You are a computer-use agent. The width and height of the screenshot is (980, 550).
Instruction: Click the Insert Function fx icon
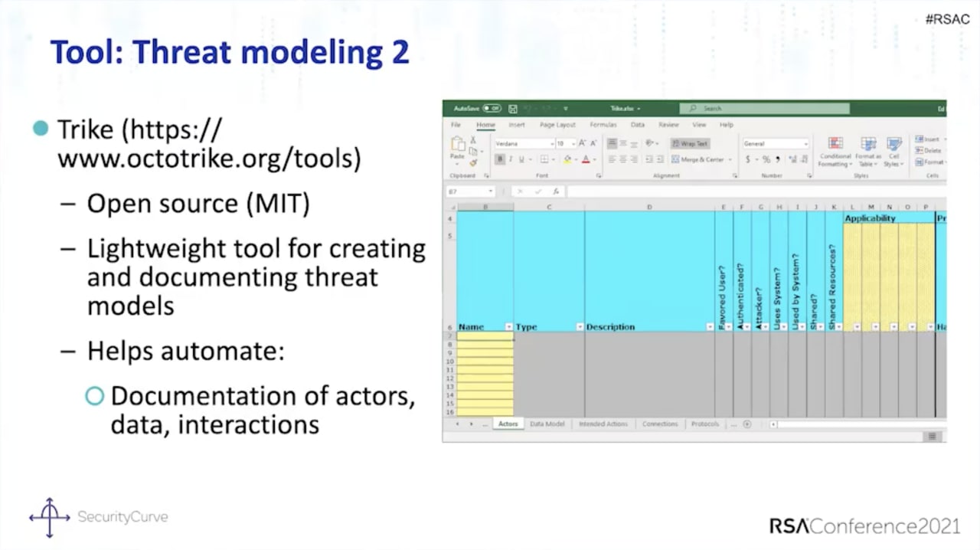[x=556, y=192]
